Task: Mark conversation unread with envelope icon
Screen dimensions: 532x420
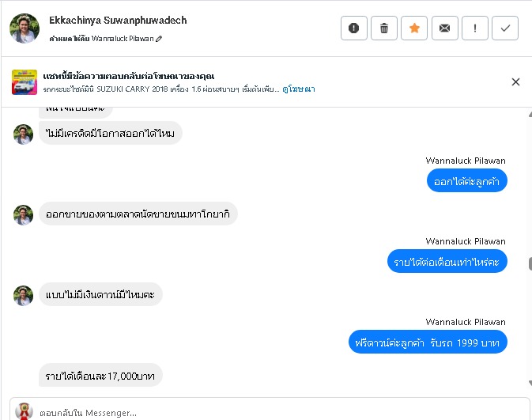Action: coord(444,28)
